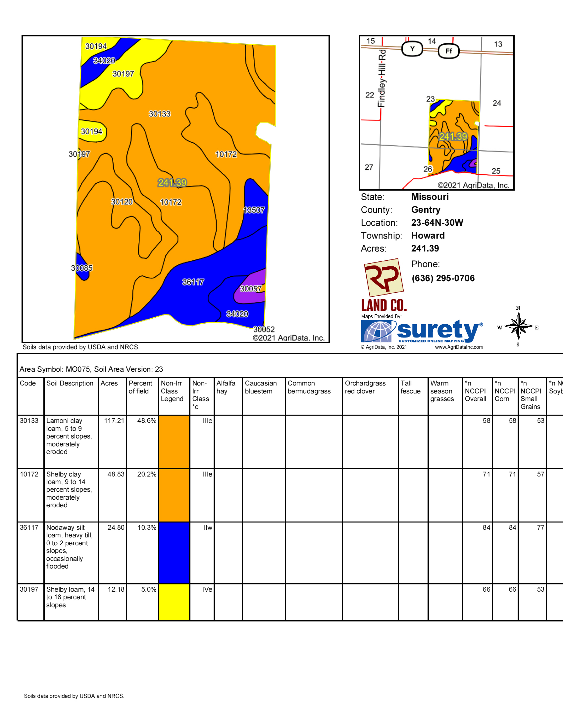Click the yellow legend swatch for 30197
Screen dimensions: 563x728
click(x=174, y=602)
